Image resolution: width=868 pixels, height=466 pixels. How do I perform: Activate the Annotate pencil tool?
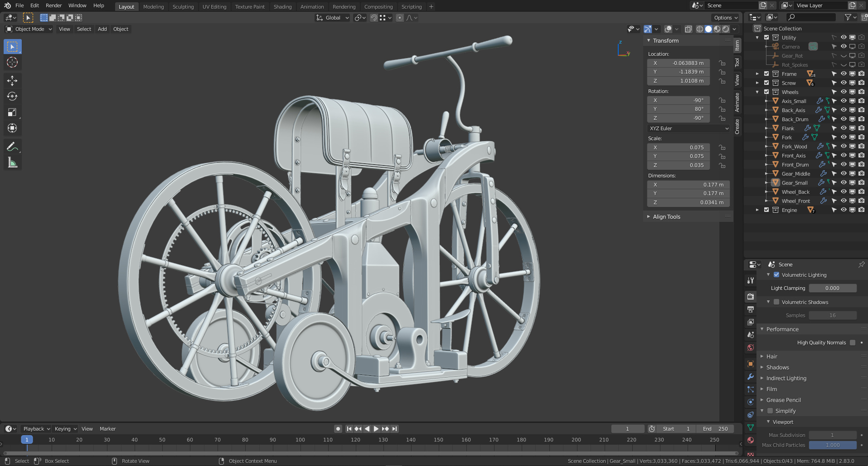pyautogui.click(x=12, y=147)
